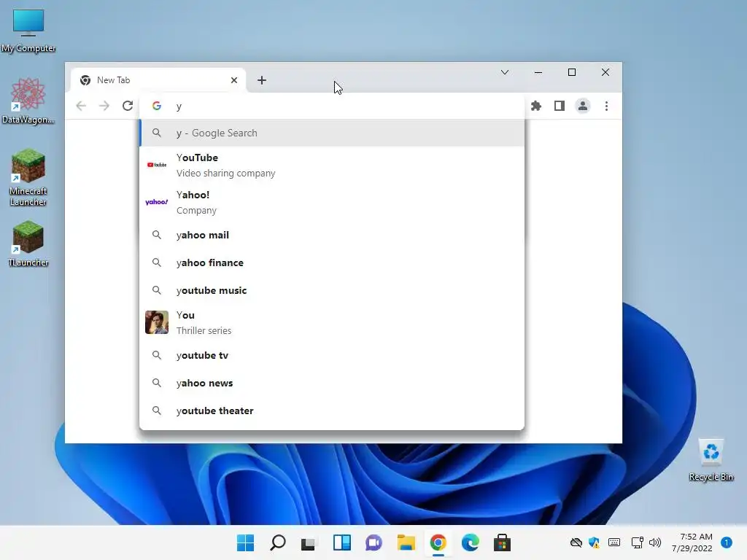The height and width of the screenshot is (560, 747).
Task: Open a new tab with plus button
Action: [262, 80]
